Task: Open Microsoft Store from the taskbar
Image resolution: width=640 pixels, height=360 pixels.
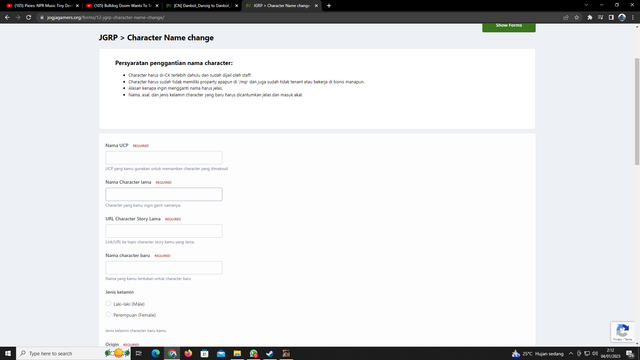Action: [204, 353]
